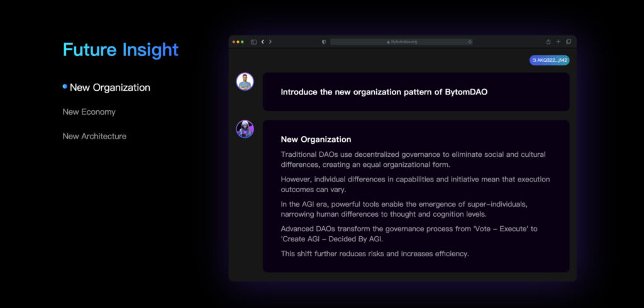Reload the page with the refresh icon

(x=470, y=42)
